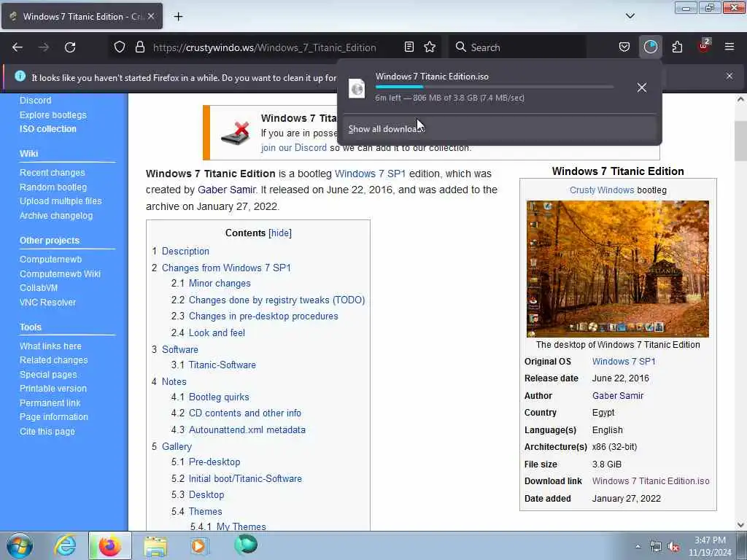Image resolution: width=747 pixels, height=560 pixels.
Task: Hide the Contents table
Action: pos(280,233)
